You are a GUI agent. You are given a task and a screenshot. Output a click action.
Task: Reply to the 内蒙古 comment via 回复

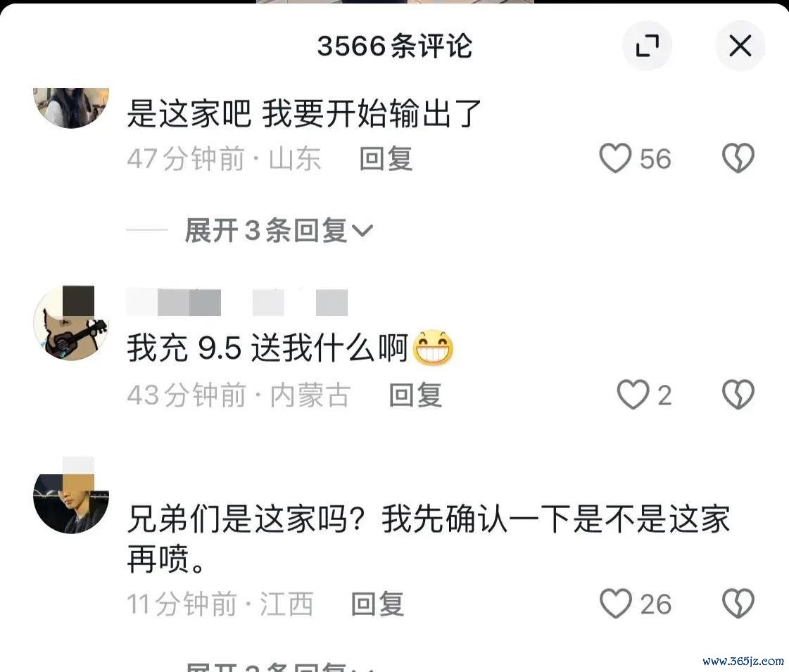click(x=415, y=395)
